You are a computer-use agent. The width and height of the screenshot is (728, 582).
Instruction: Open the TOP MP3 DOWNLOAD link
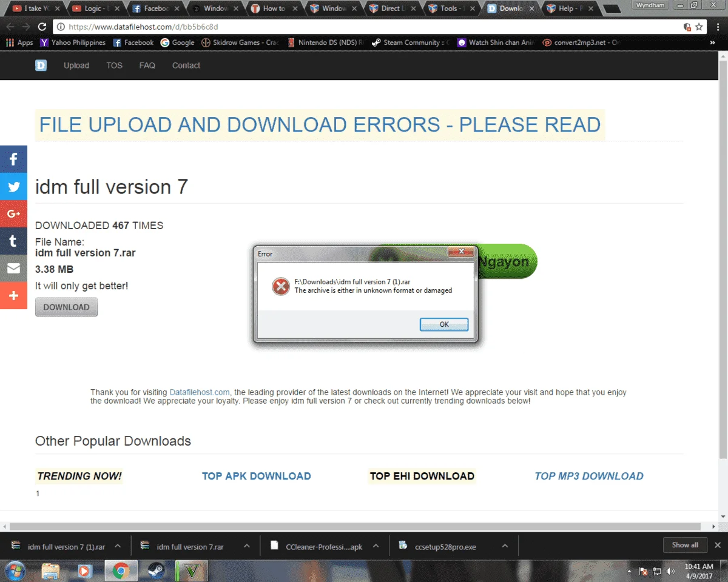[x=589, y=477]
